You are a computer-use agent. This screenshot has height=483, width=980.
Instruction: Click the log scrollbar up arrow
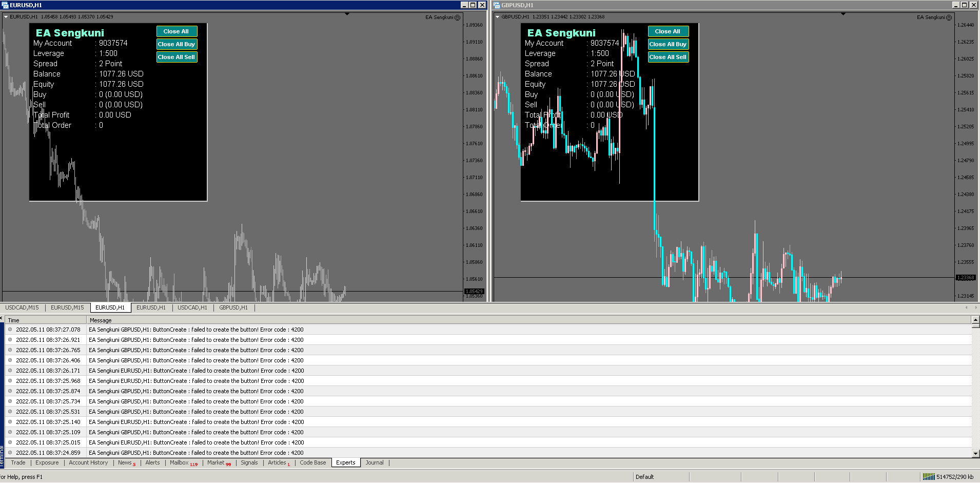point(975,320)
